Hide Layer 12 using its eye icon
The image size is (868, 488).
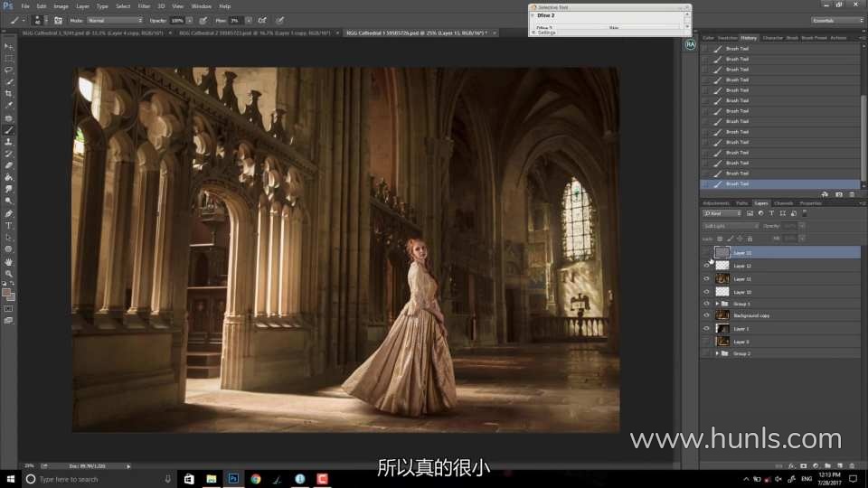tap(706, 266)
